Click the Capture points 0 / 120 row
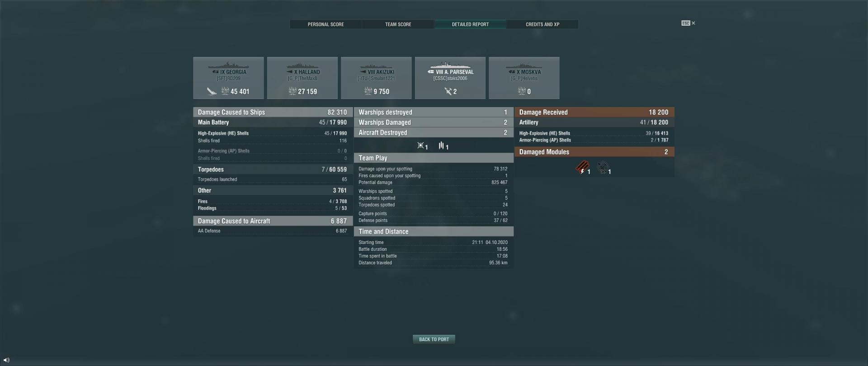The image size is (868, 366). click(433, 214)
